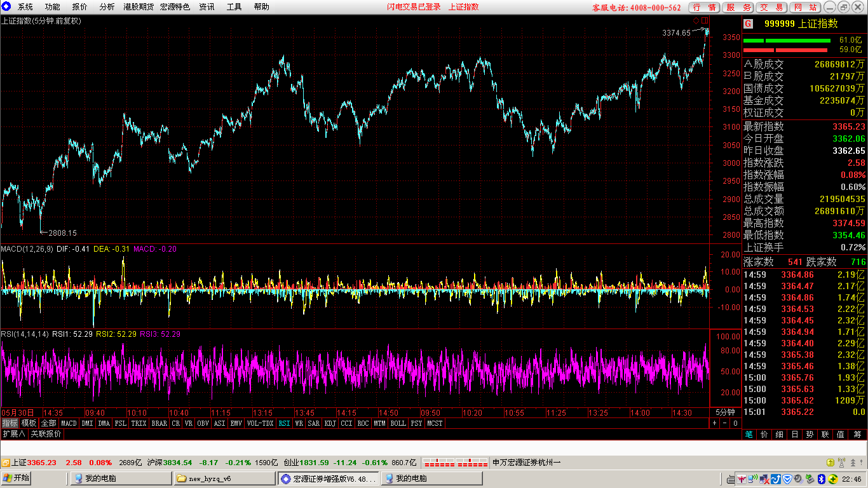Toggle the KDJ indicator

pyautogui.click(x=330, y=423)
